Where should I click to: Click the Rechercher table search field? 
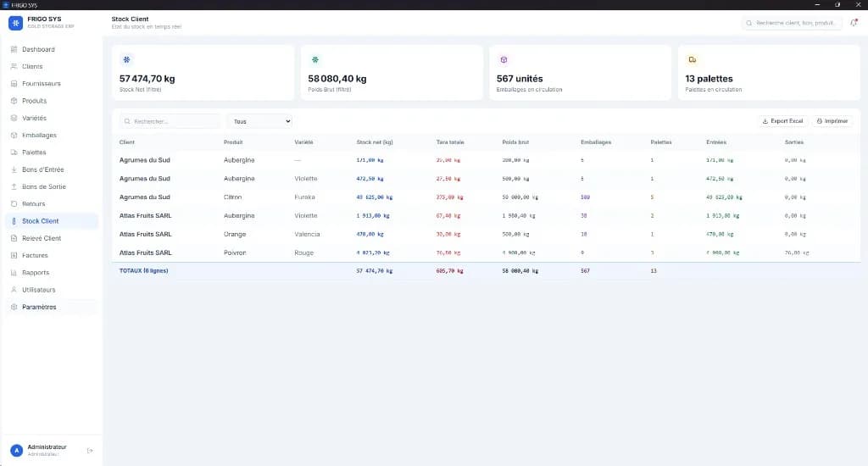click(x=170, y=121)
